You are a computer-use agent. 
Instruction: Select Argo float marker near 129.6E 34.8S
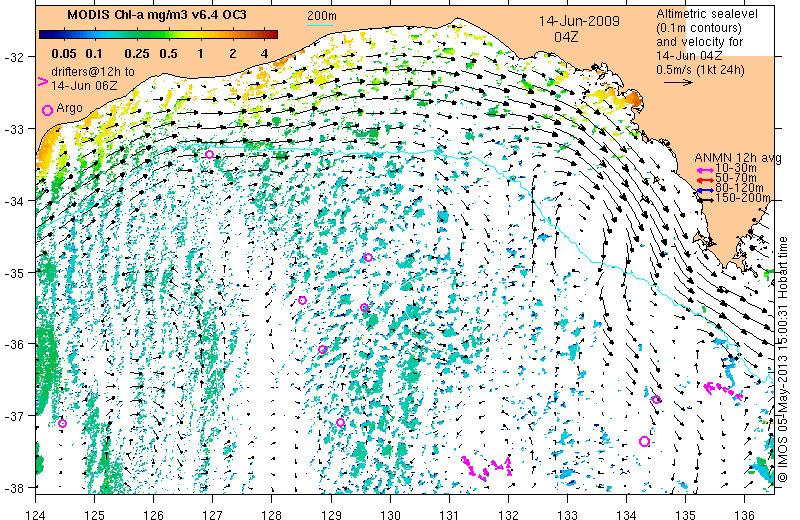pos(368,257)
